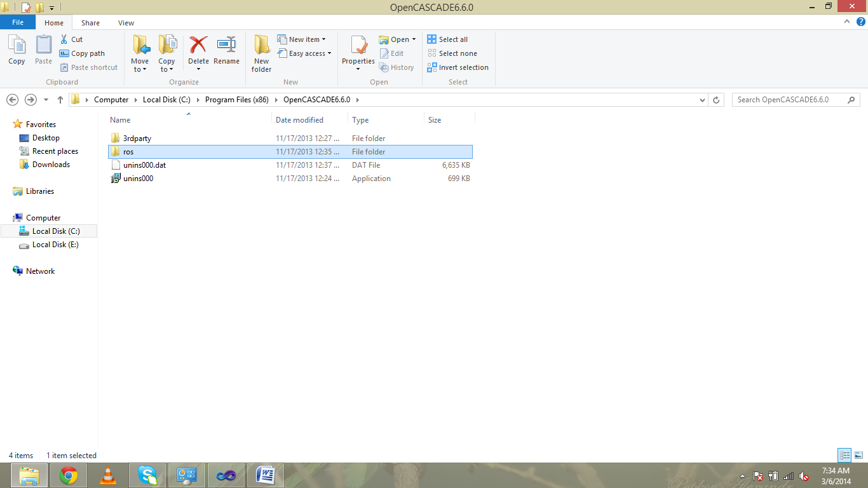Select the ros folder row

pyautogui.click(x=290, y=152)
